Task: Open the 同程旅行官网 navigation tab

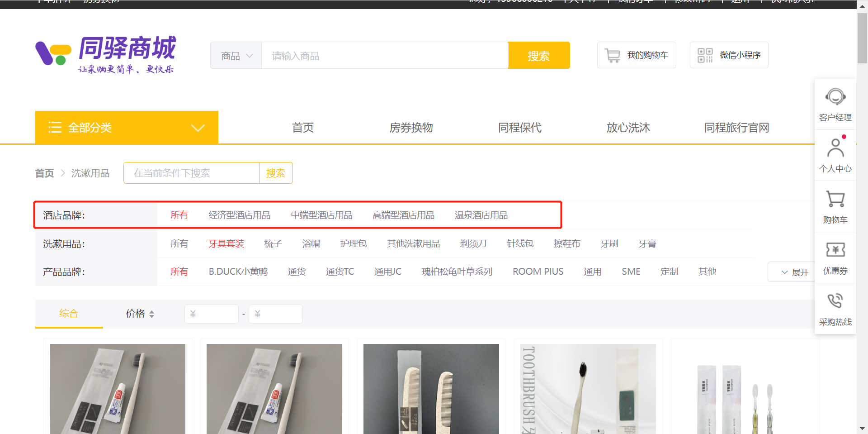Action: (x=737, y=128)
